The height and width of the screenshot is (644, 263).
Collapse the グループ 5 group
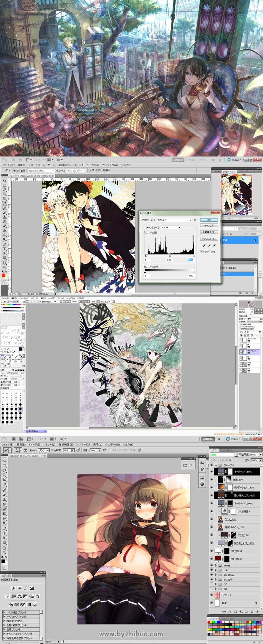(216, 465)
